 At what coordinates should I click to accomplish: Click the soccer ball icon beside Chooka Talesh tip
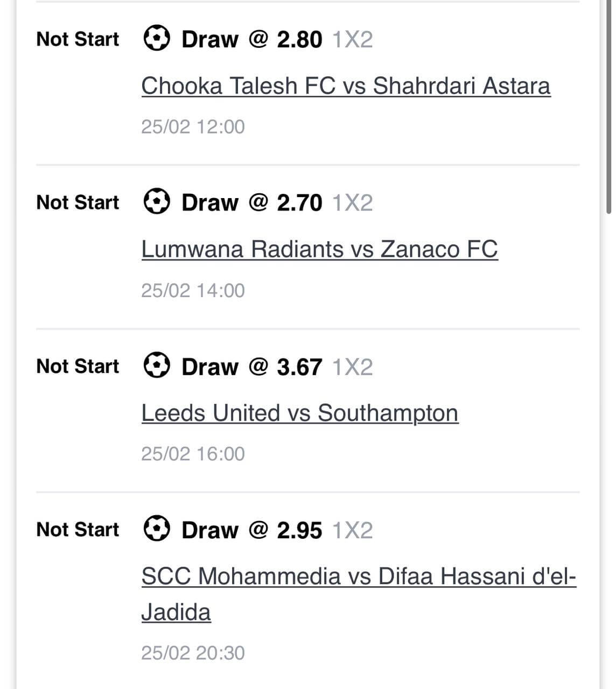(157, 38)
